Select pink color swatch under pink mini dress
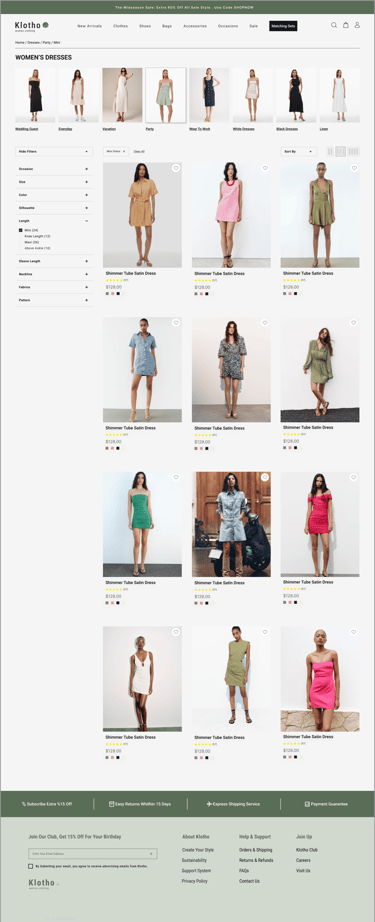 point(201,293)
